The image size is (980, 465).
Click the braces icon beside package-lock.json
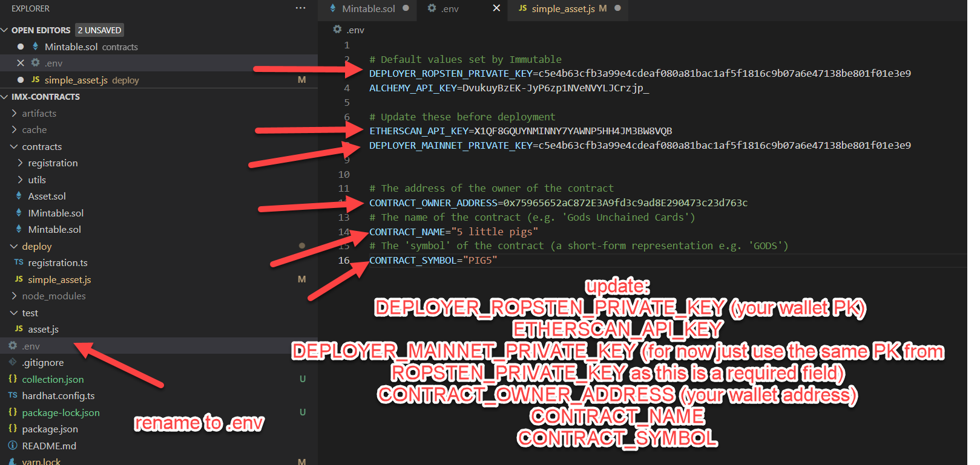pos(13,412)
